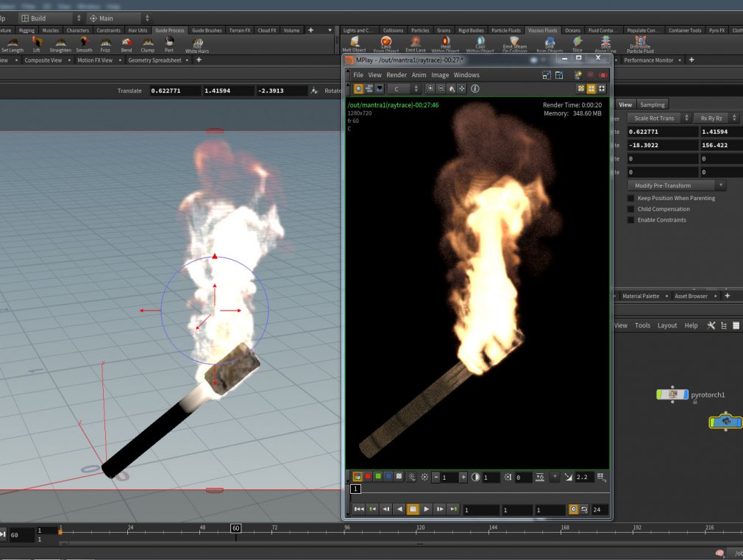Screen dimensions: 743x560
Task: Click the Add White Hairs tool
Action: 197,46
